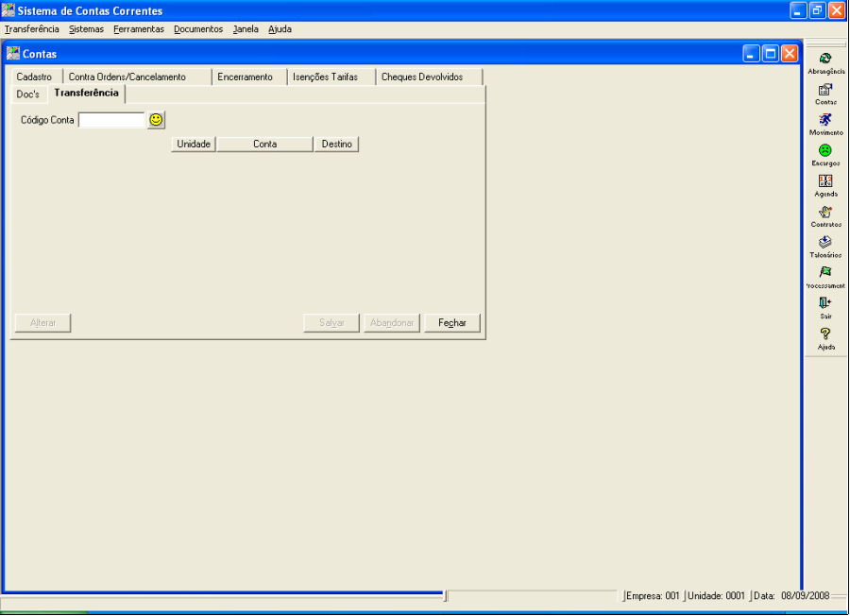Image resolution: width=850 pixels, height=616 pixels.
Task: Open the Documentos menu
Action: [198, 29]
